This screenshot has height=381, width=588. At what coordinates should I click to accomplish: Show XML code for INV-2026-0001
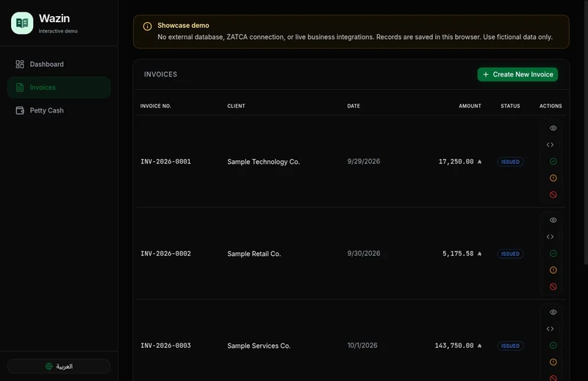coord(550,144)
